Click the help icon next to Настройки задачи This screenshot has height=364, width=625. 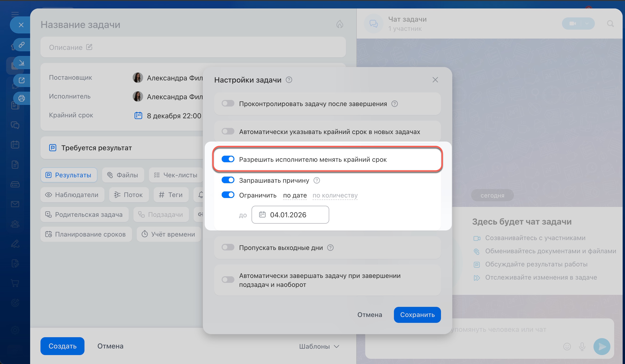(x=289, y=80)
